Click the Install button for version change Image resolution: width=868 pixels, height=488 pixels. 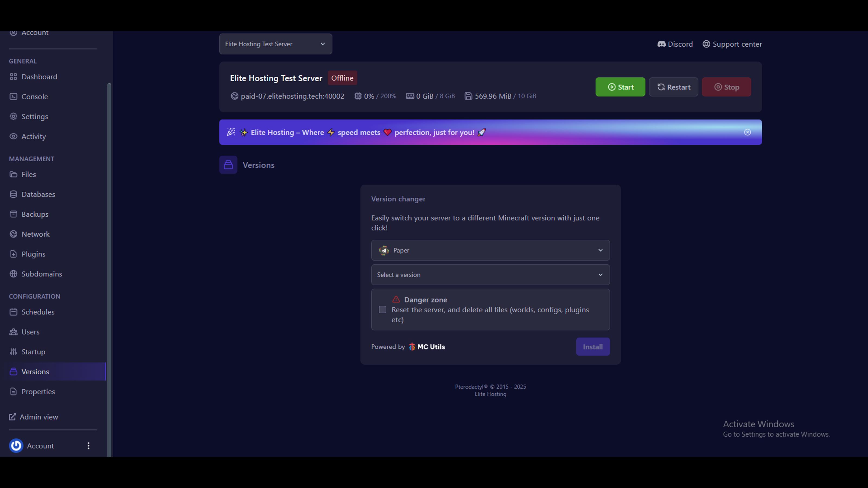point(593,346)
